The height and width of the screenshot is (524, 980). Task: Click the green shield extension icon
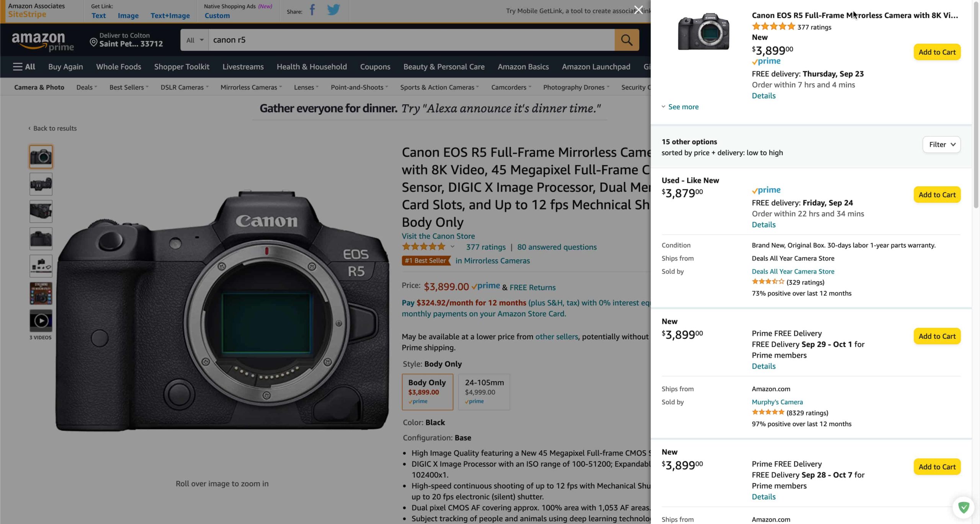coord(964,507)
